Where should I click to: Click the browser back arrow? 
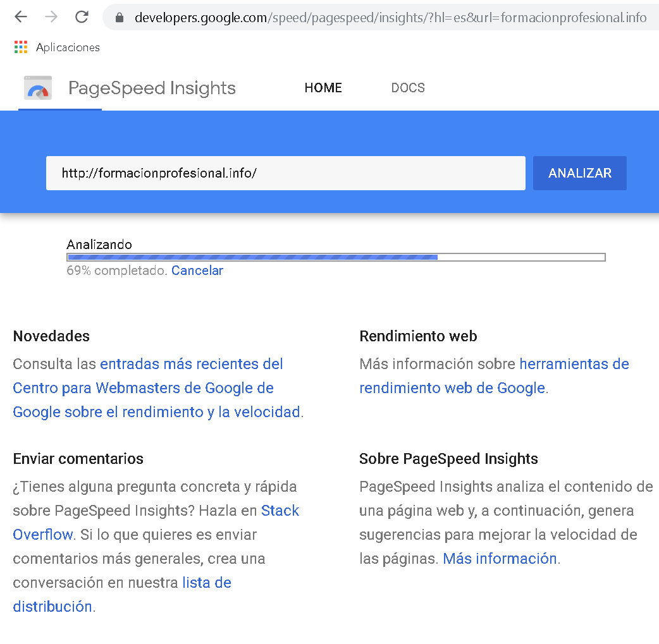click(x=21, y=17)
